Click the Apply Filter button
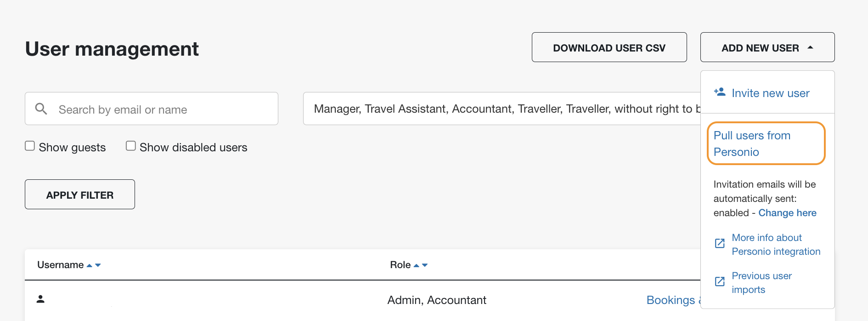 coord(80,195)
